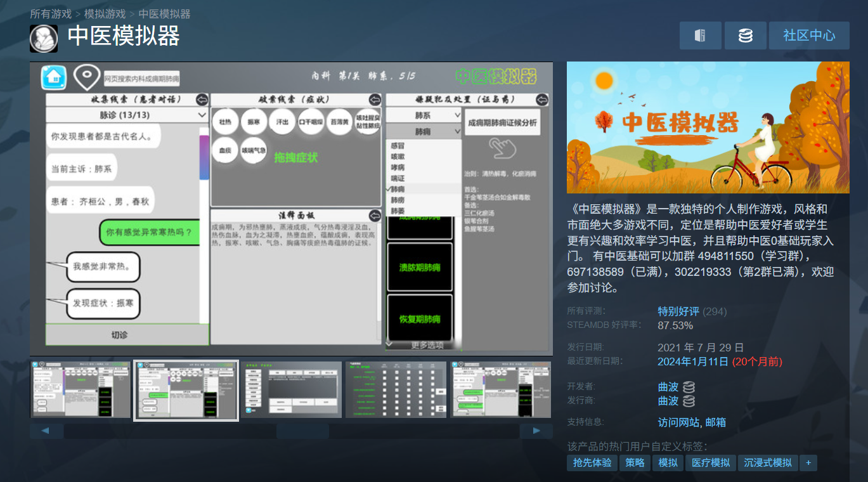
Task: Click the 抢先体验 tag
Action: [x=592, y=463]
